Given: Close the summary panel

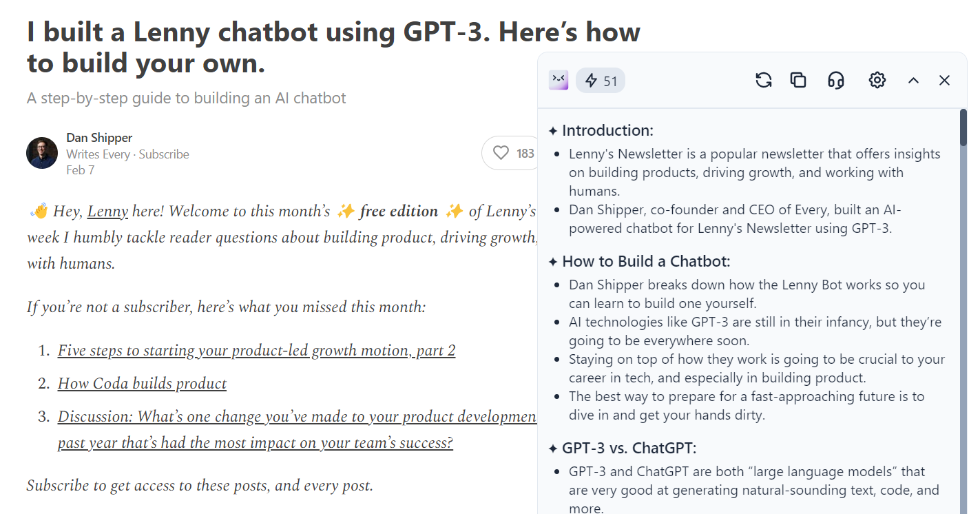Looking at the screenshot, I should tap(944, 80).
